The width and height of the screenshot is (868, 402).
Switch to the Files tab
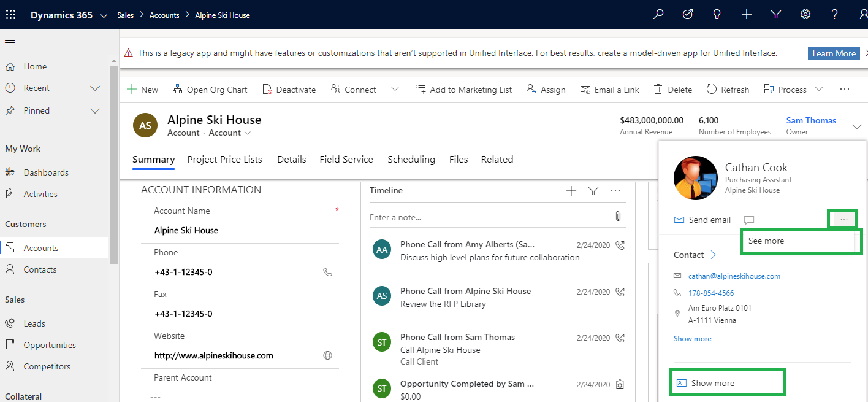[x=459, y=159]
